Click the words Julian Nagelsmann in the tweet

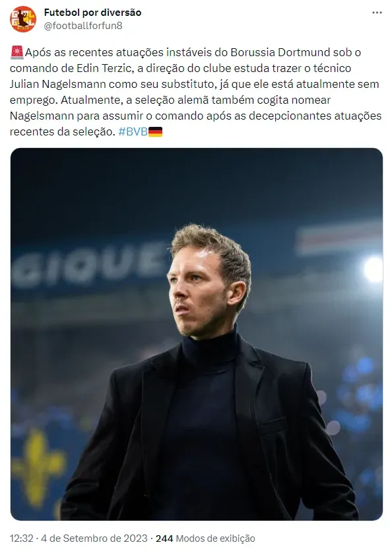click(58, 85)
